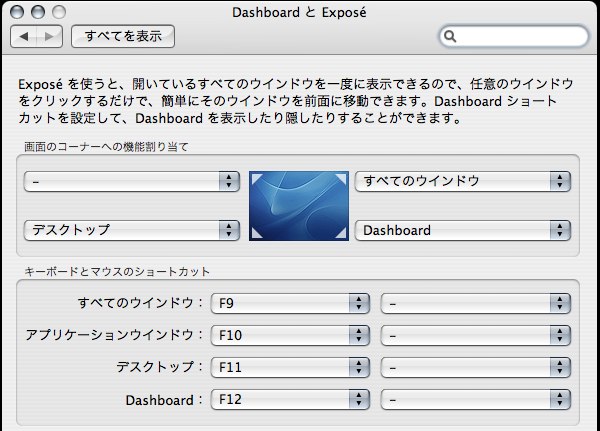600x431 pixels.
Task: Click the top-left corner marker in the screen preview
Action: tap(257, 179)
